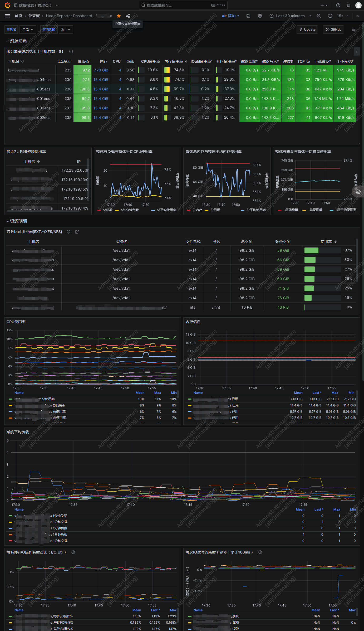Toggle 总已用 series in memory chart legend
Viewport: 364px width, 631px height.
click(215, 210)
